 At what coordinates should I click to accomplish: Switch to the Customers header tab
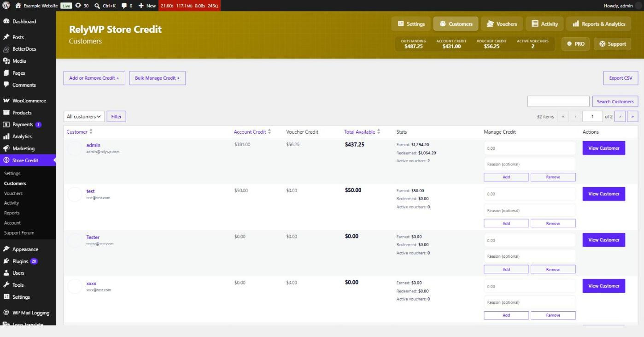pos(456,24)
